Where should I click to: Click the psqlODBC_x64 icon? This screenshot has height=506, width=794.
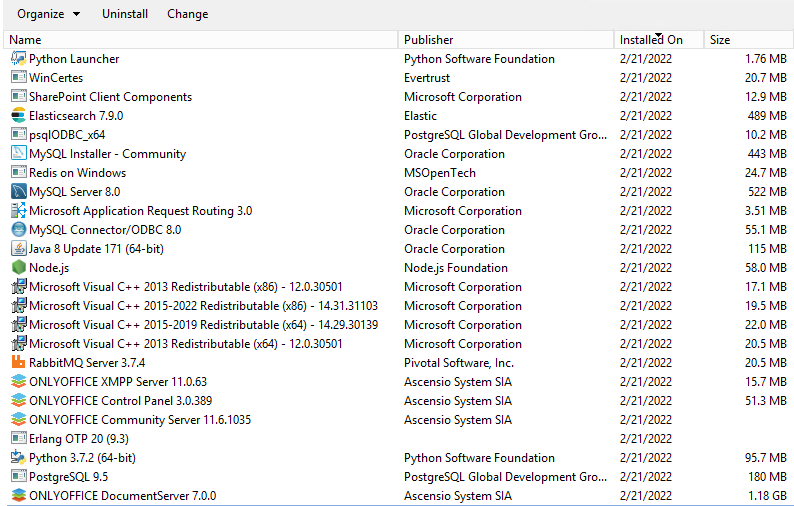point(19,134)
